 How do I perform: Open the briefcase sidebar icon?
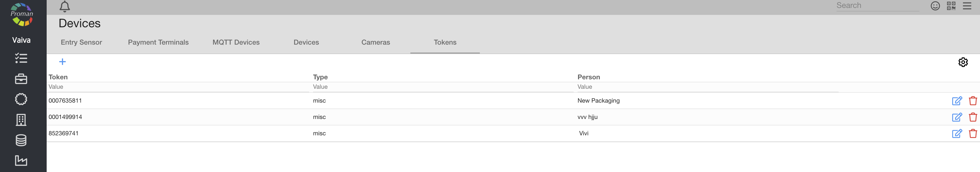point(21,79)
